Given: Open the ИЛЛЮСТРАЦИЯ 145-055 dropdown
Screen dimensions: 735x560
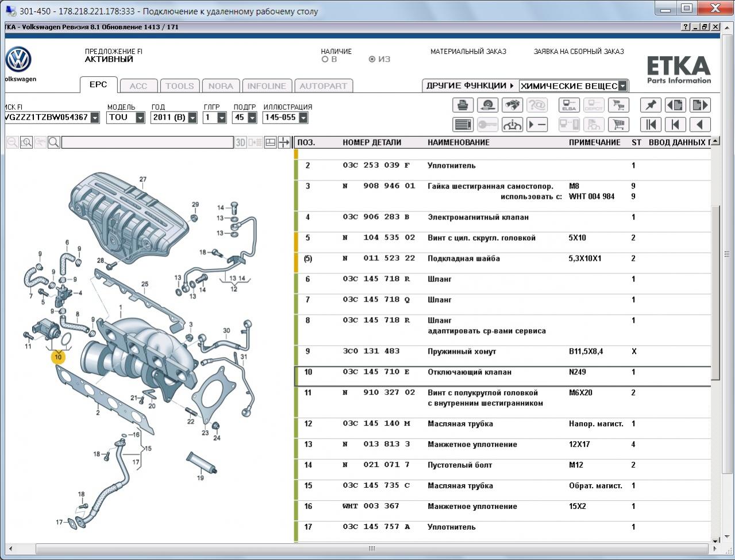Looking at the screenshot, I should (303, 117).
